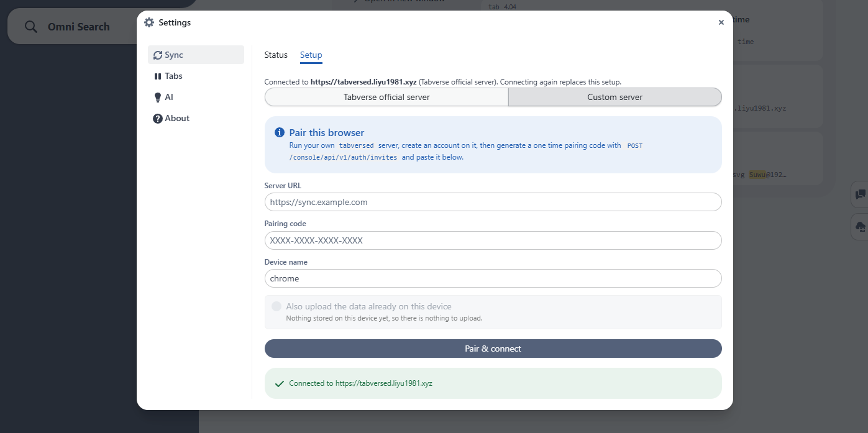Click the AI lightbulb icon

[x=158, y=97]
